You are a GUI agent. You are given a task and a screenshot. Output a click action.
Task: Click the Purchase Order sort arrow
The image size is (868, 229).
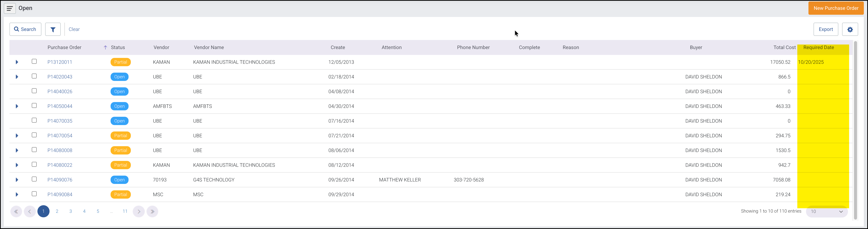point(105,48)
